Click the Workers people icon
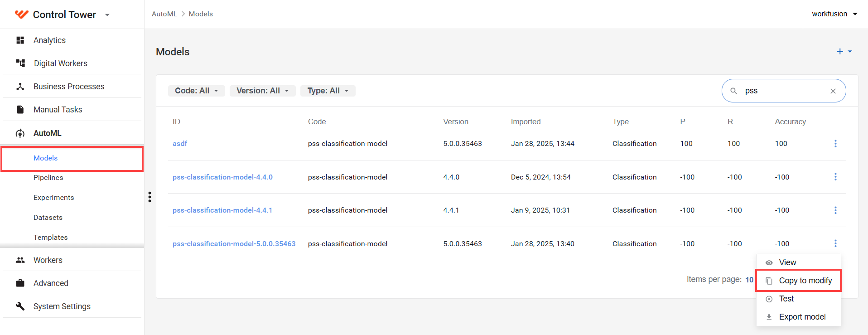The height and width of the screenshot is (335, 868). 20,260
